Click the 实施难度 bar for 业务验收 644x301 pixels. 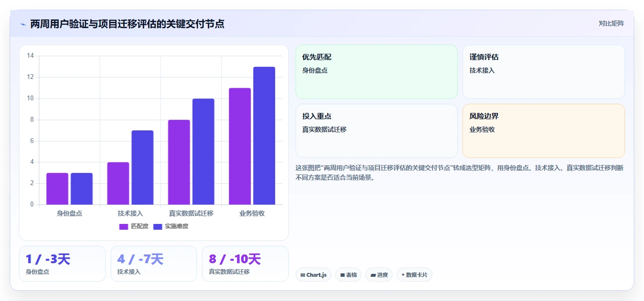(264, 136)
